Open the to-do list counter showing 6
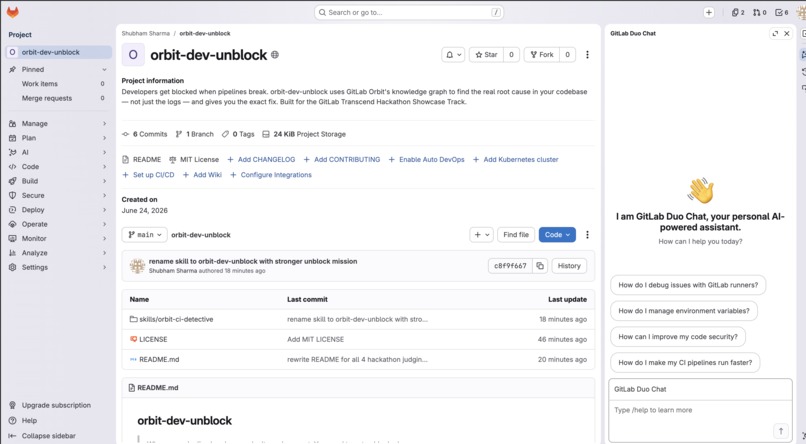This screenshot has width=806, height=444. [782, 12]
